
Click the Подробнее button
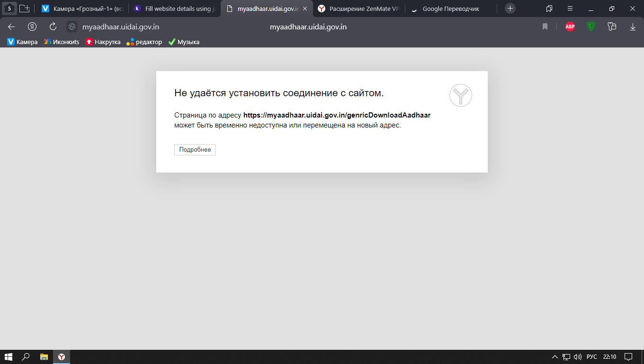click(195, 150)
